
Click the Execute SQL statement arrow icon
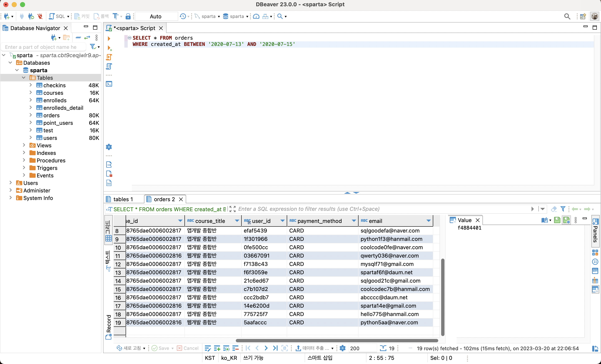(x=109, y=38)
